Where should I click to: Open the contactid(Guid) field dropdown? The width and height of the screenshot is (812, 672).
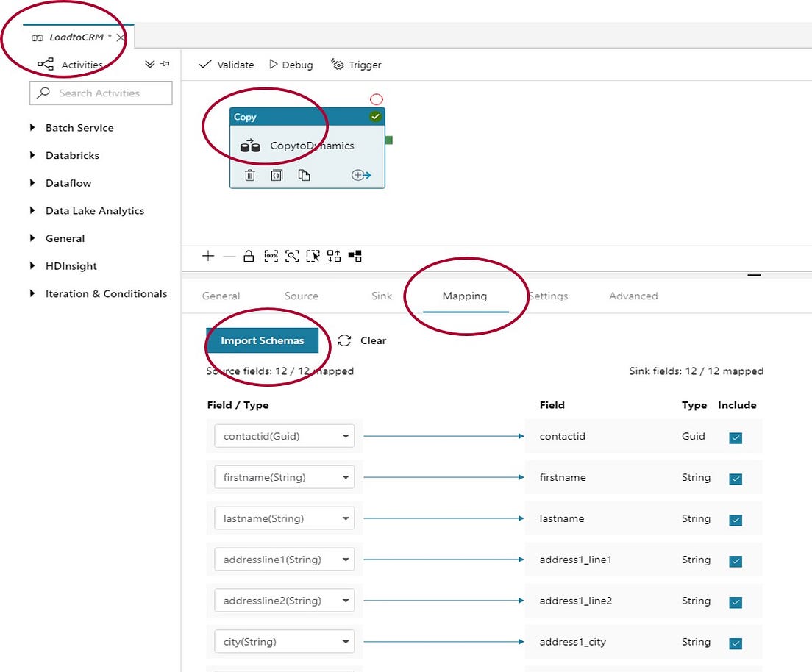tap(345, 435)
